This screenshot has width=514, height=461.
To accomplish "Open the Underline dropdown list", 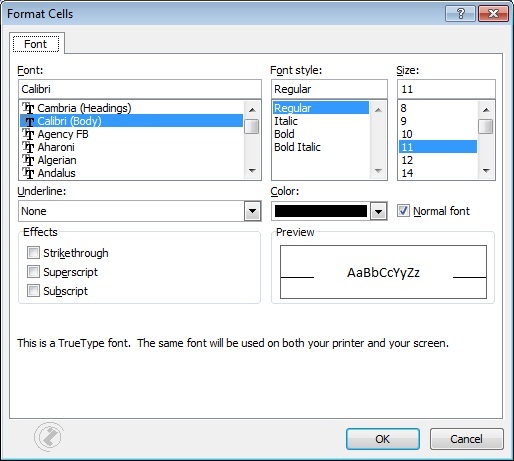I will pyautogui.click(x=252, y=211).
